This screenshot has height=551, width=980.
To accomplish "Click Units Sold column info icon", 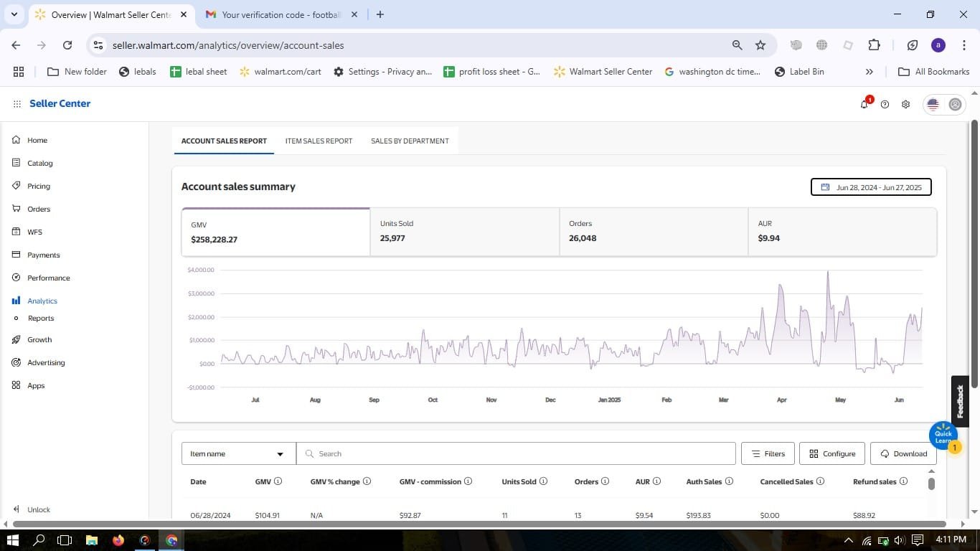I will tap(543, 481).
